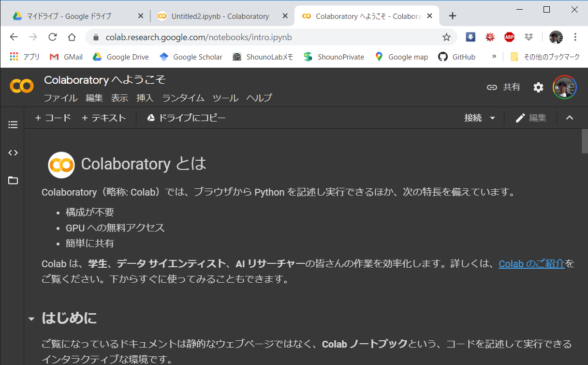Open the files folder sidebar icon

coord(13,181)
